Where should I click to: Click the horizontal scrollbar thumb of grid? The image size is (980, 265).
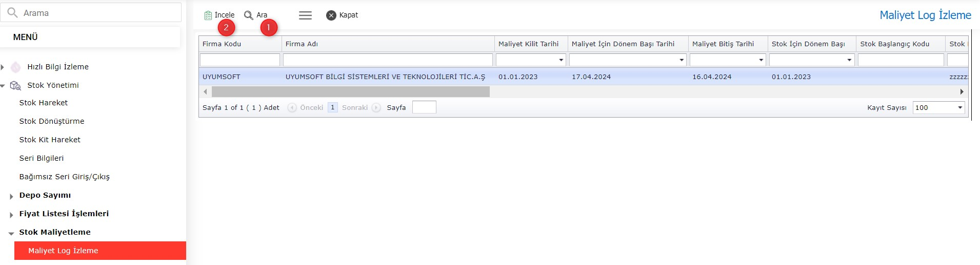coord(351,92)
